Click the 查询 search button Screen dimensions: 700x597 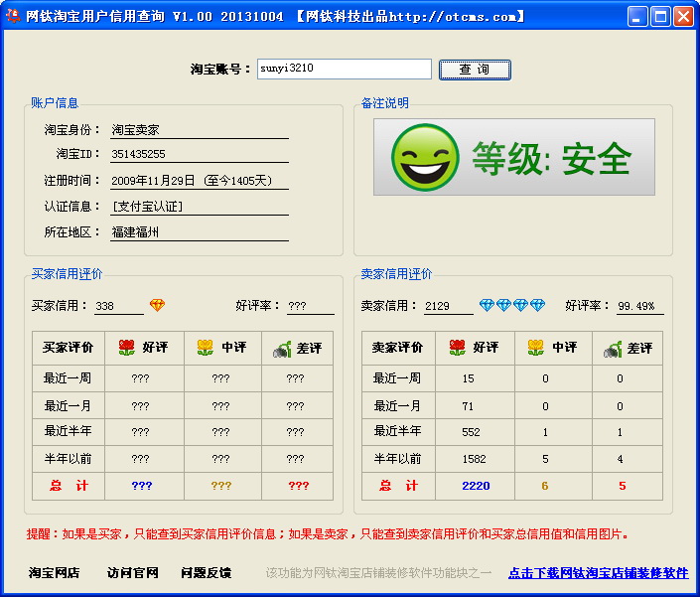pos(475,70)
